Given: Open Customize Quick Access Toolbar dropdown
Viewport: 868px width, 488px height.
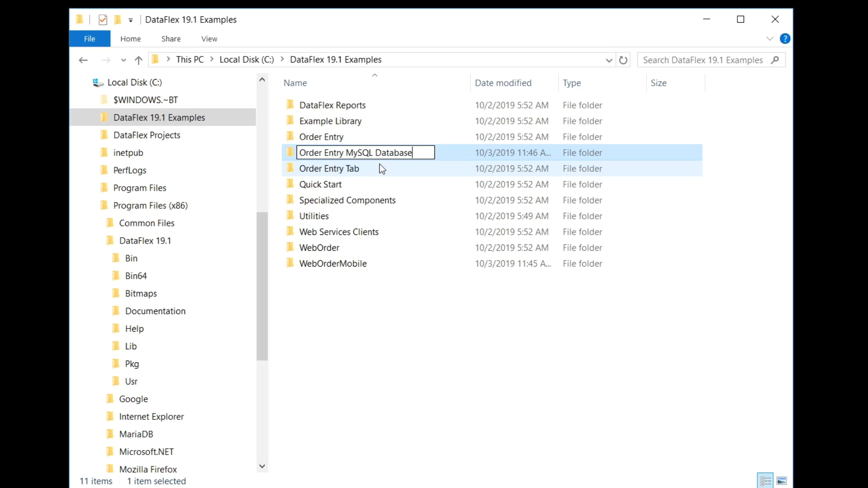Looking at the screenshot, I should (131, 20).
